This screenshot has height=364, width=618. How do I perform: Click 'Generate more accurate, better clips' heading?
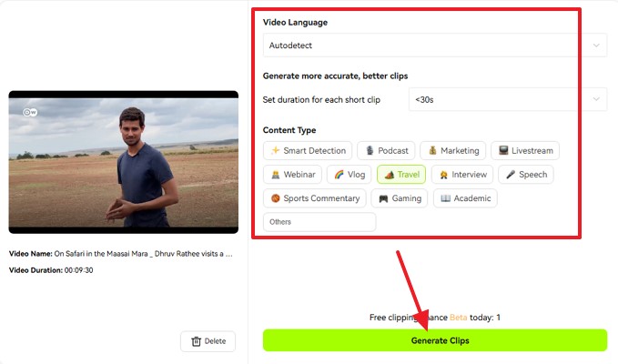[x=335, y=76]
